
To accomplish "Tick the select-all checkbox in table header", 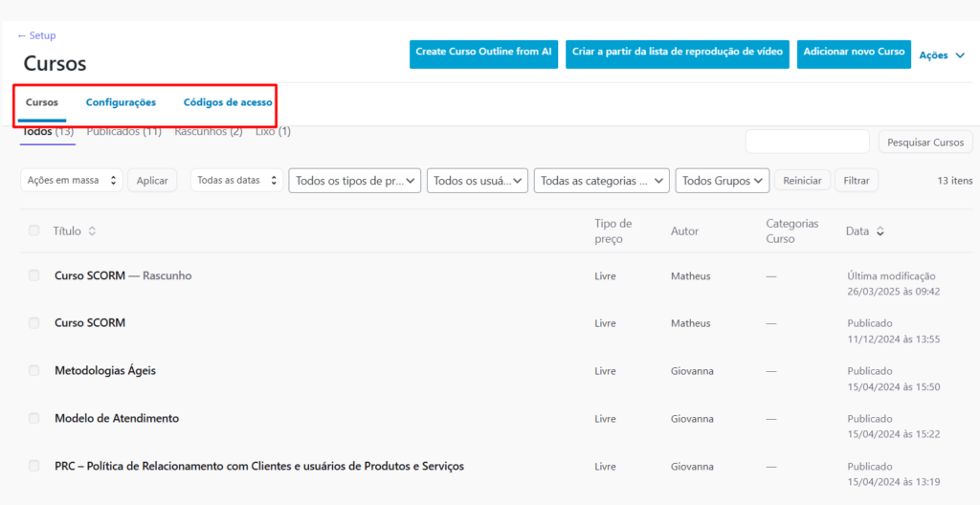I will coord(34,231).
